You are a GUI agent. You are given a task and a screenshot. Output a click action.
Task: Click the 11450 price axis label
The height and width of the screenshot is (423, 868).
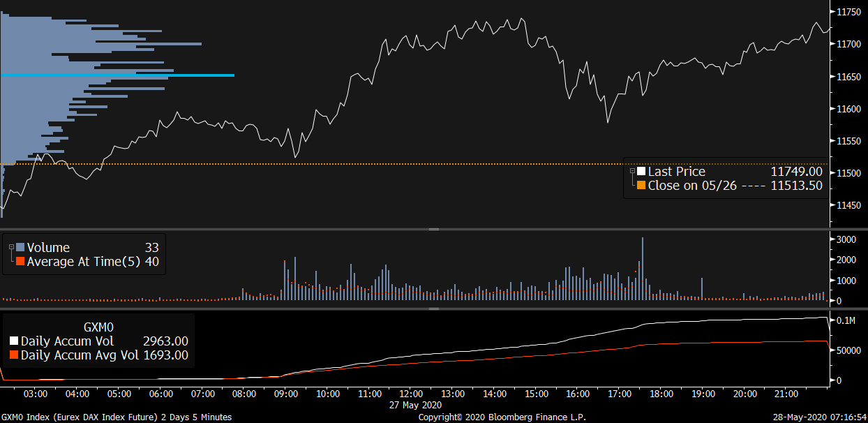(848, 206)
